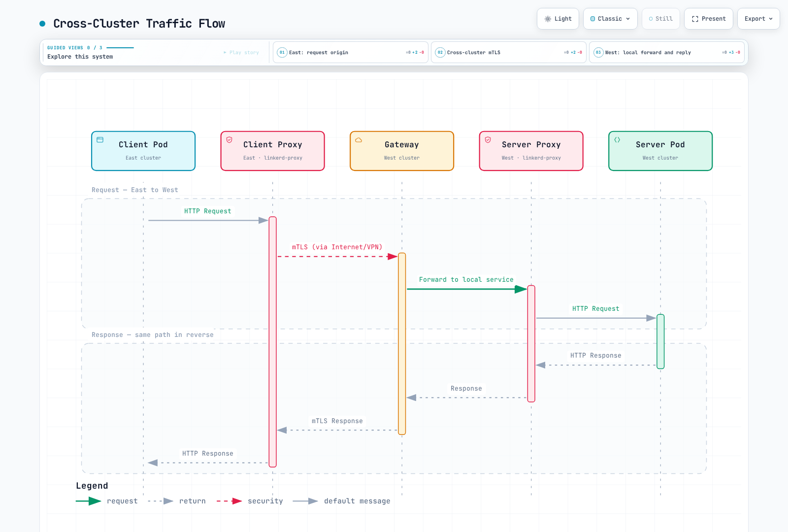Select the Client Pod node
The image size is (788, 532).
(143, 151)
